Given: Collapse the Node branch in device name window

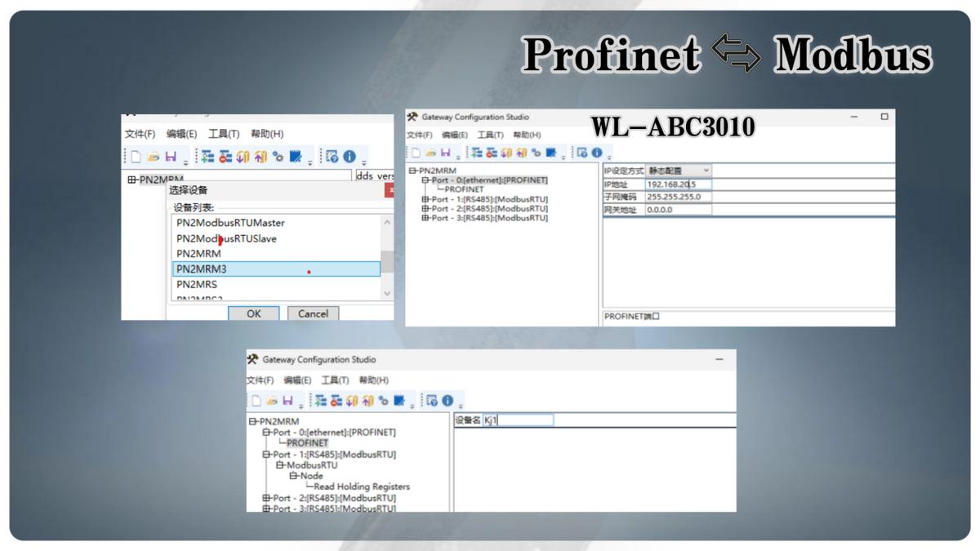Looking at the screenshot, I should pos(292,476).
